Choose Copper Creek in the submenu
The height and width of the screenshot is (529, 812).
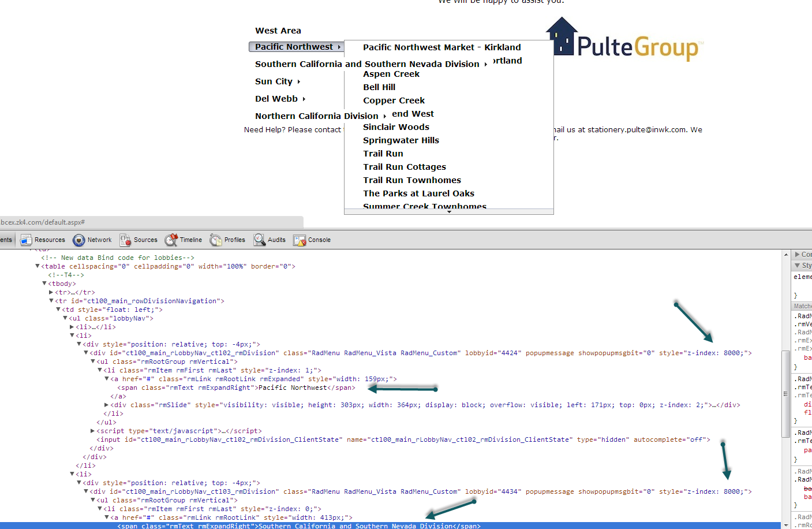(394, 100)
